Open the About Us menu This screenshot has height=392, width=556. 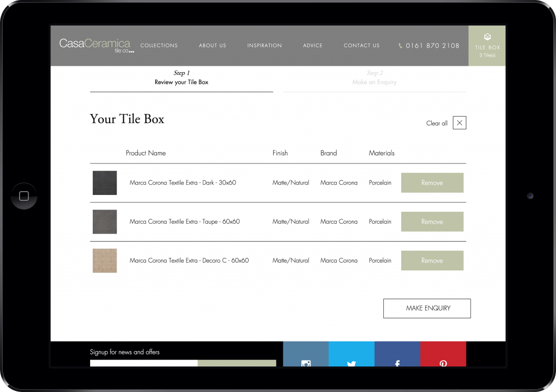(212, 46)
